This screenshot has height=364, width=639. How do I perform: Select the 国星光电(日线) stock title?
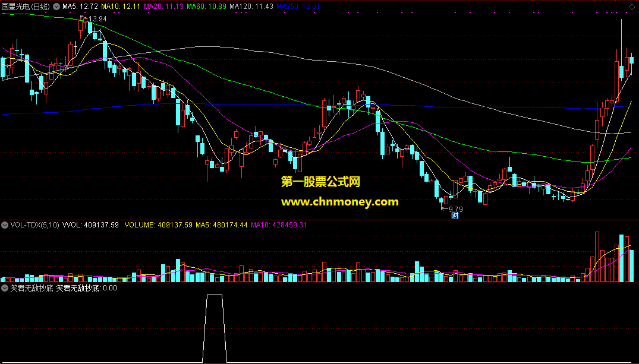[26, 7]
